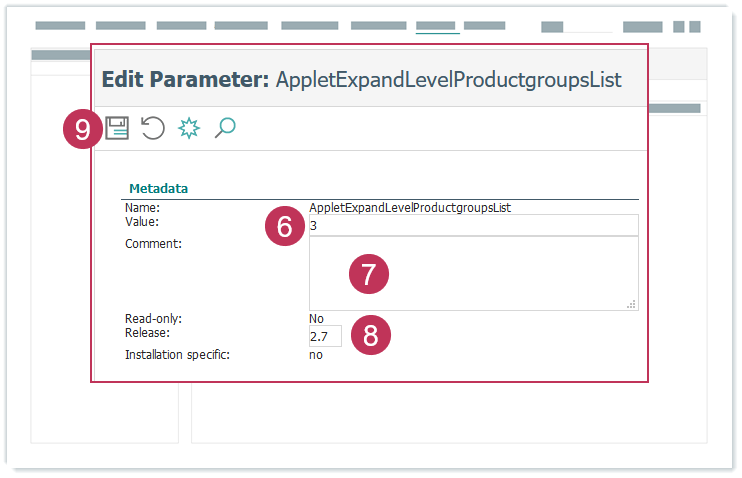This screenshot has width=742, height=478.
Task: Click the Read-only value No
Action: (317, 319)
